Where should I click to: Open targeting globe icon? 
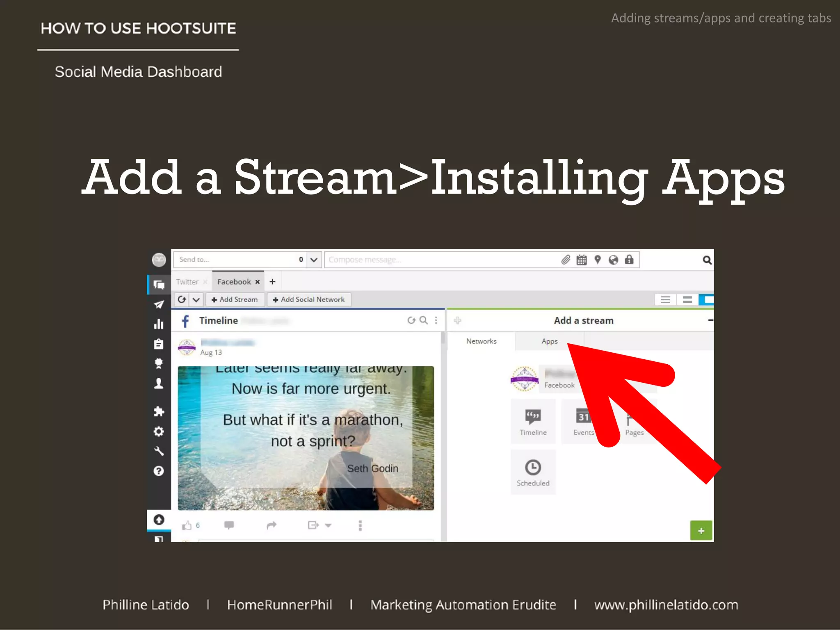pos(613,260)
